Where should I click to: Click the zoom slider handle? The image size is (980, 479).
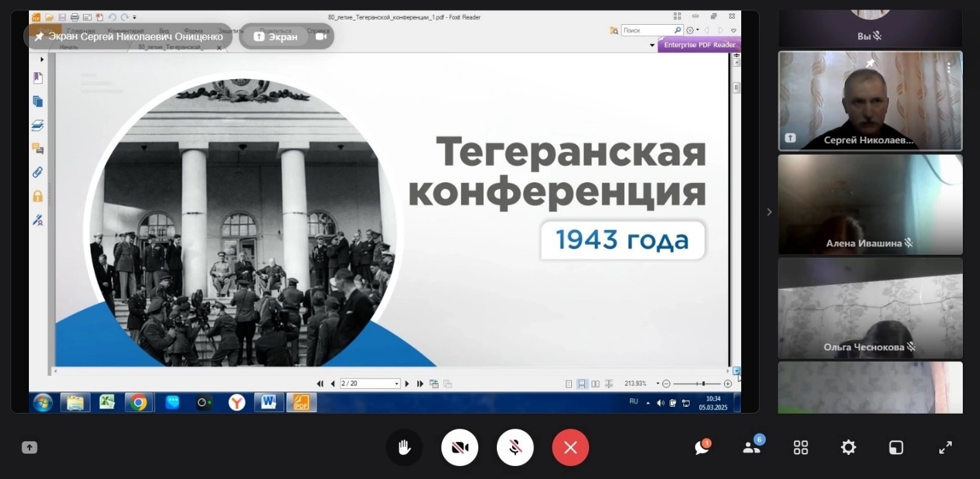tap(703, 383)
